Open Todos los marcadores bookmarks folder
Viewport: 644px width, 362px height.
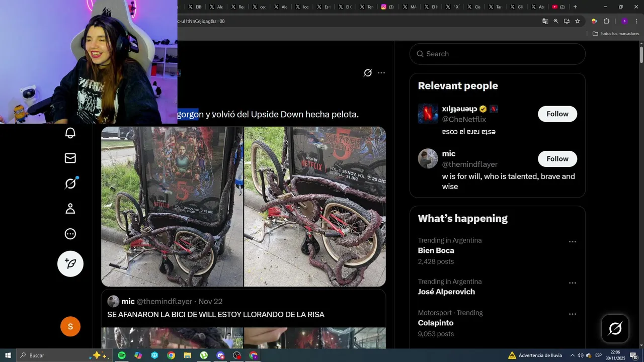point(616,34)
